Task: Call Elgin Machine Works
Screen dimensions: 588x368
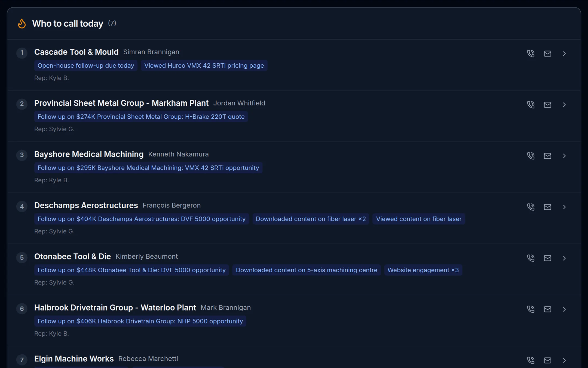Action: [x=531, y=360]
